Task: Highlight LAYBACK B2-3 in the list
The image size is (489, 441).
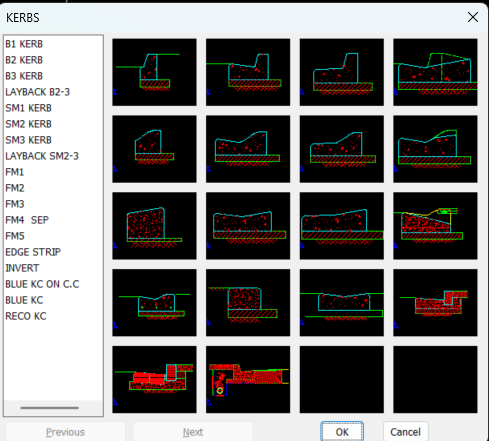Action: point(37,92)
